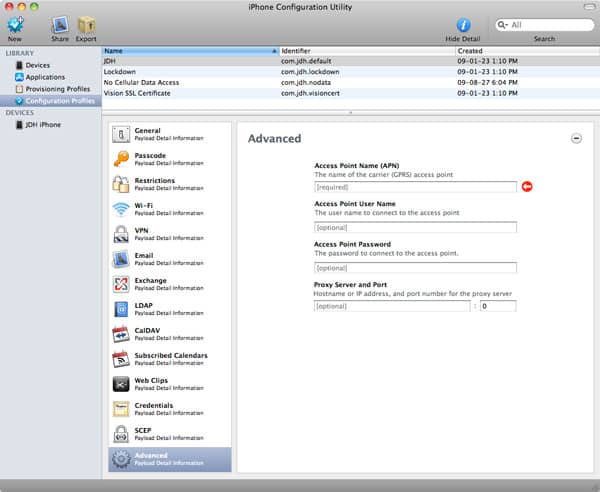This screenshot has height=492, width=600.
Task: Click the Share toolbar icon
Action: (60, 25)
